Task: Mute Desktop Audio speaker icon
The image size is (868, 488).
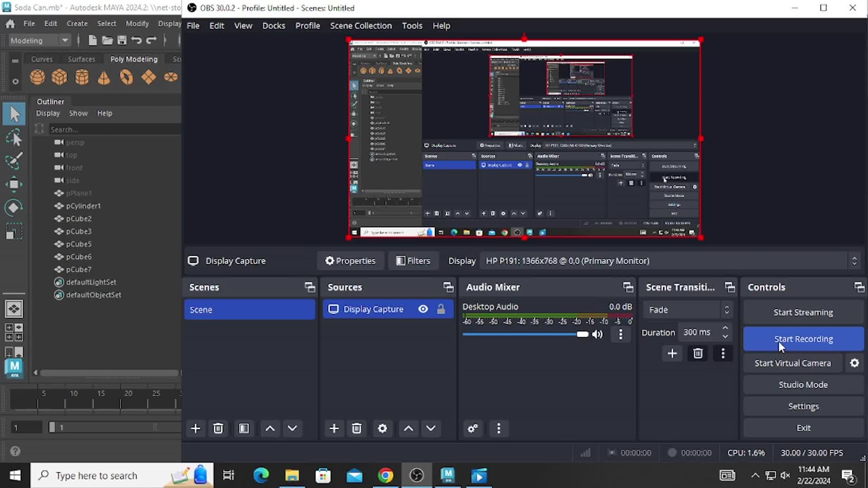Action: [598, 334]
